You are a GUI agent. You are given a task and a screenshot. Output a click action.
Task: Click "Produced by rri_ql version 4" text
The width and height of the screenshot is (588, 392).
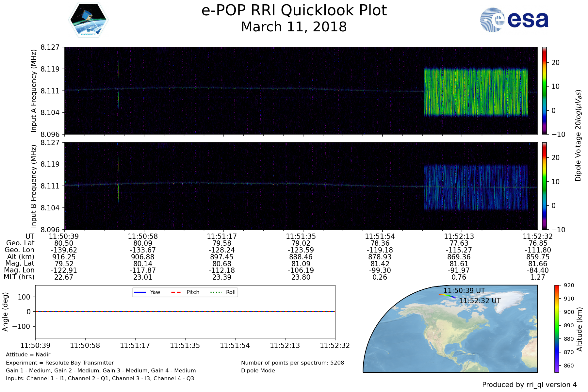(x=529, y=385)
